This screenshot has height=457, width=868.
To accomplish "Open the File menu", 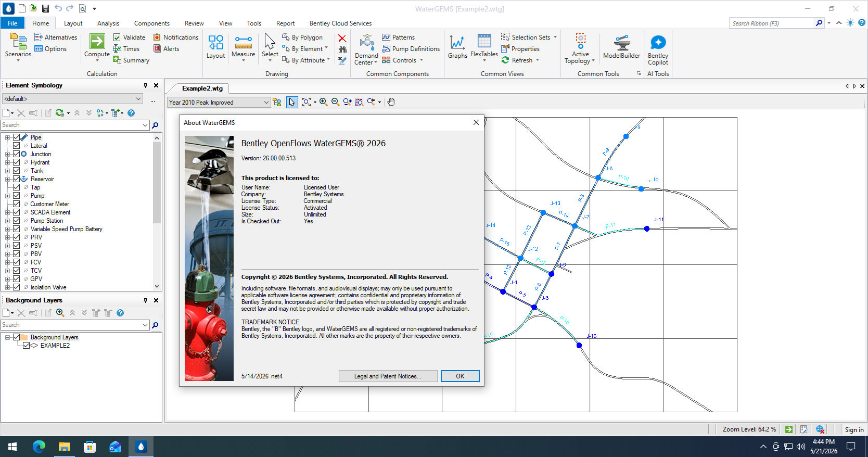I will 12,23.
